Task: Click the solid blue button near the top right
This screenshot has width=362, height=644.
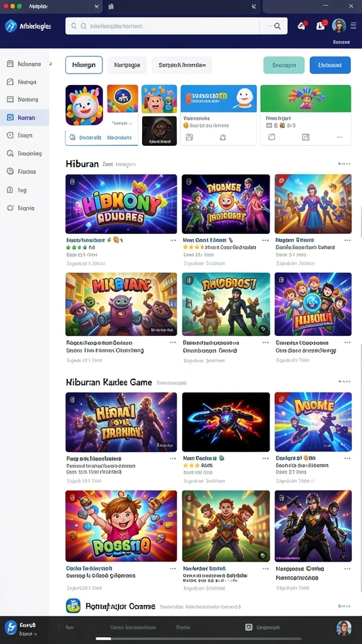Action: [x=330, y=65]
